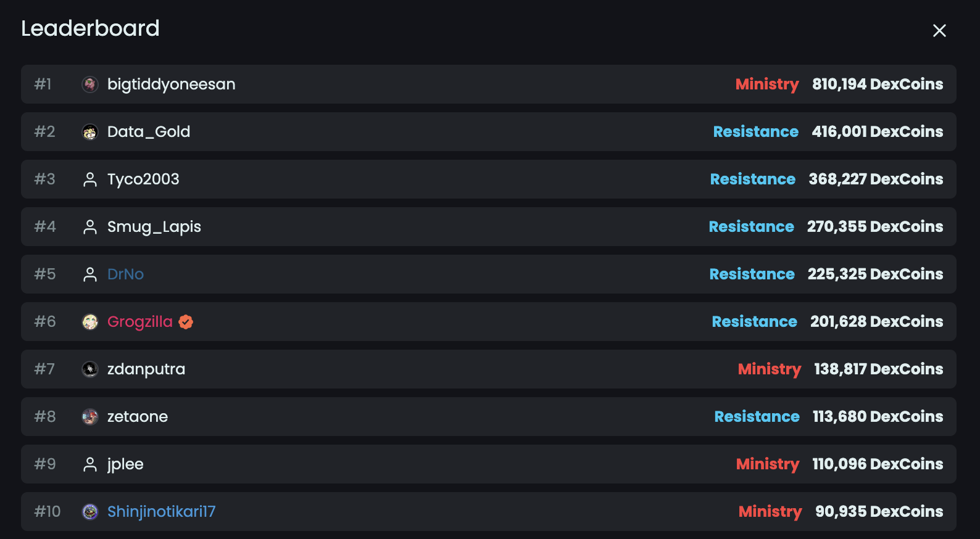This screenshot has width=980, height=539.
Task: Click the 90,935 DexCoins total
Action: 879,512
